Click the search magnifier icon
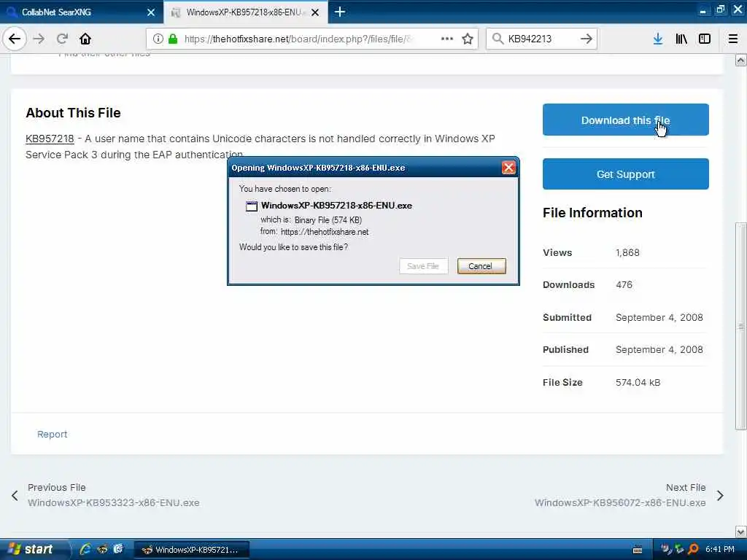 point(498,39)
